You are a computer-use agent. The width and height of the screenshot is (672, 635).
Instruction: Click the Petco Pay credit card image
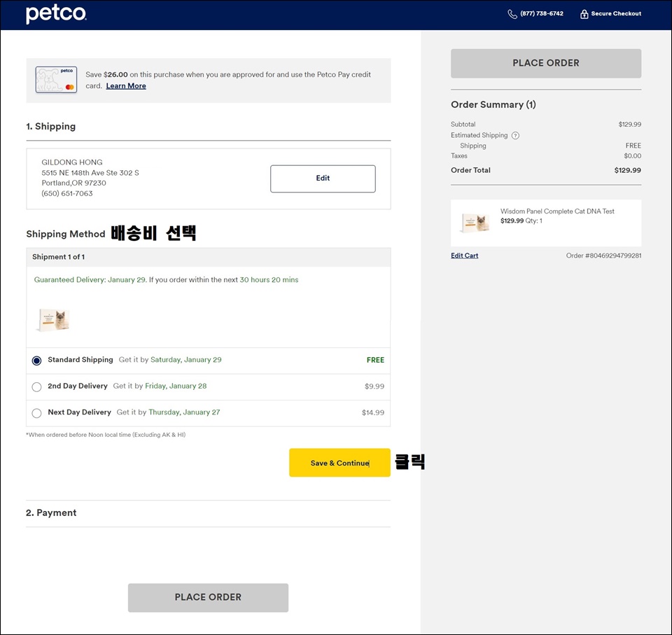tap(56, 80)
